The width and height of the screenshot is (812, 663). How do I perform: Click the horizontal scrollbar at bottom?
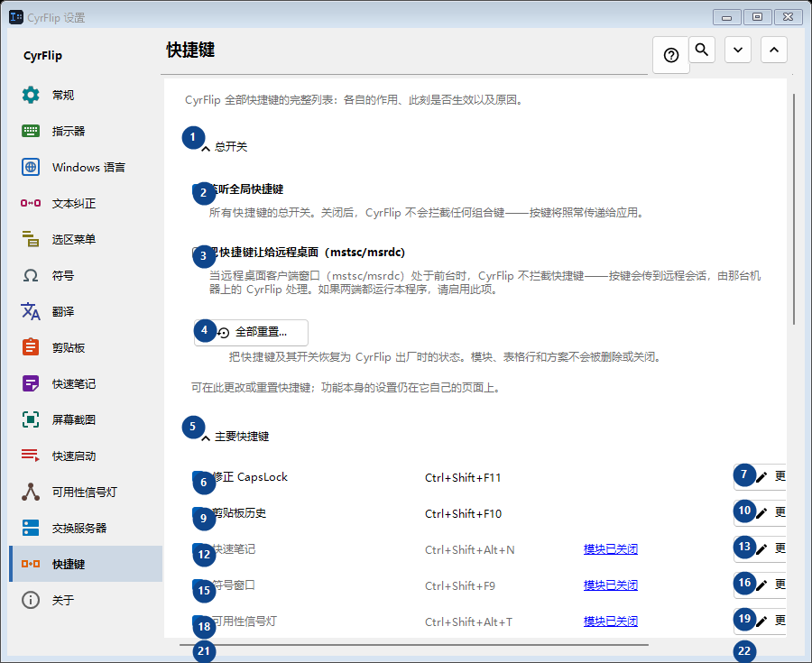pyautogui.click(x=414, y=645)
